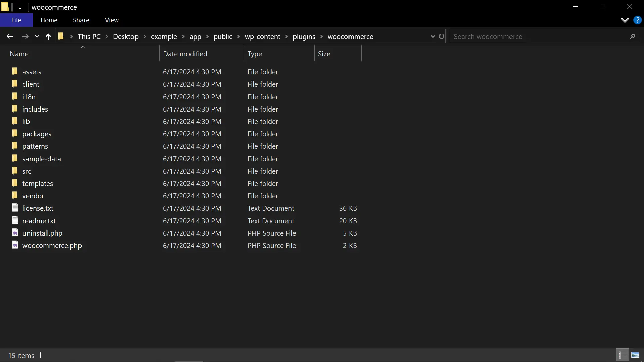This screenshot has height=362, width=644.
Task: Toggle extra large icons view
Action: [635, 355]
